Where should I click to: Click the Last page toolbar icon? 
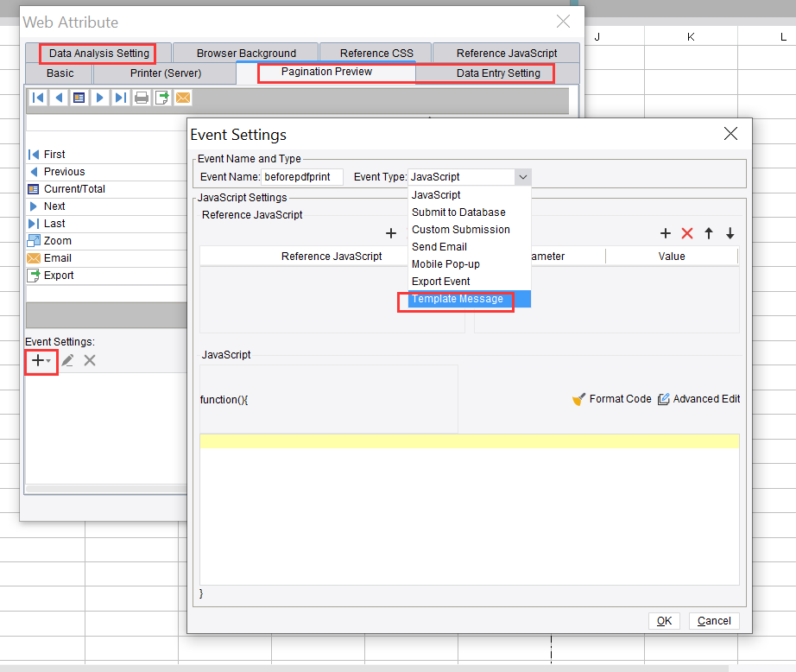(121, 98)
